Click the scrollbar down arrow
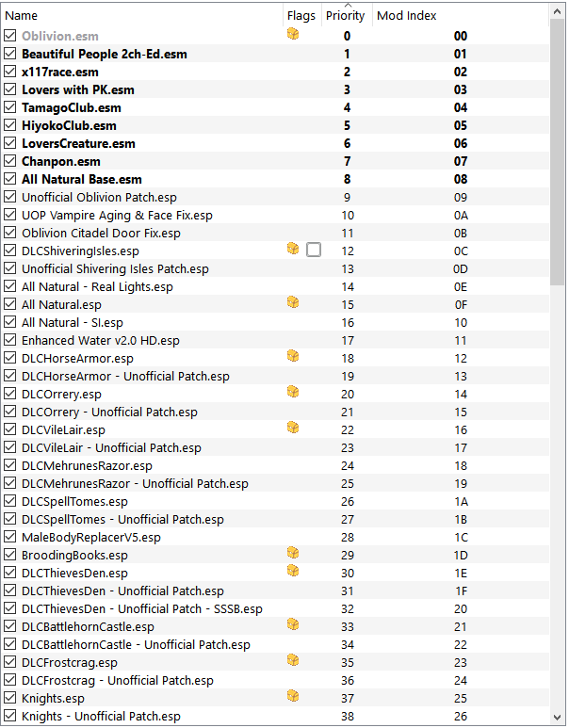The height and width of the screenshot is (728, 569). point(558,718)
